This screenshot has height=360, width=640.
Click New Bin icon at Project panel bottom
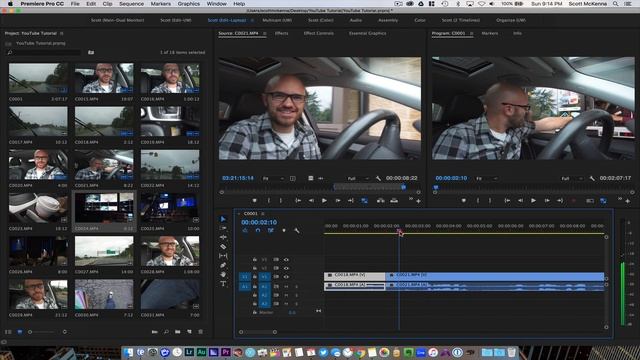coord(178,332)
